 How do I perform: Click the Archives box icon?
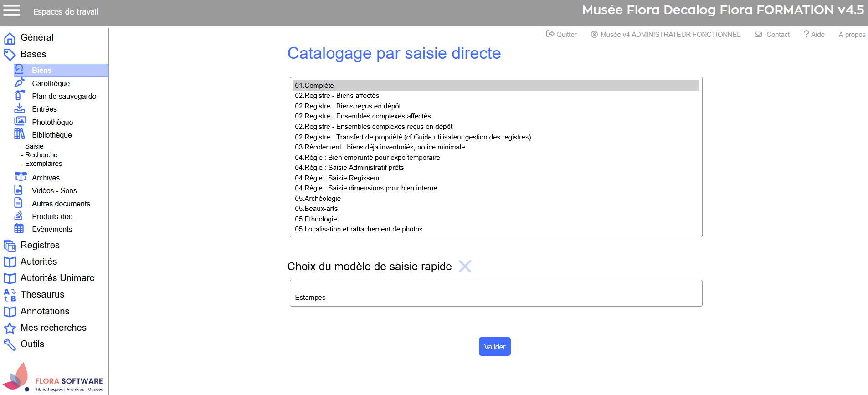21,177
